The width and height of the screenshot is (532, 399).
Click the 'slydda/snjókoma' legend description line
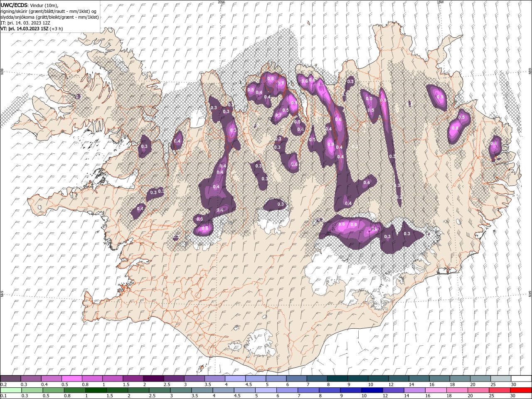pos(50,17)
